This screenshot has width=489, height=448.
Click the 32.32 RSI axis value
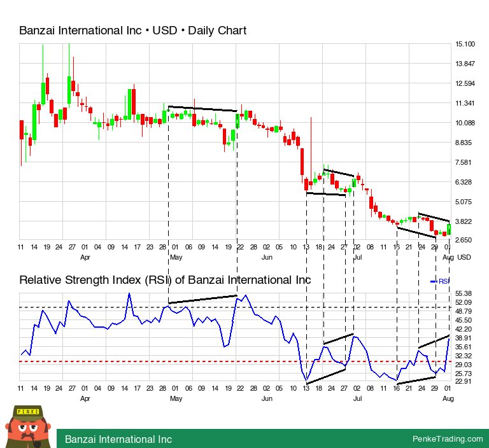tap(464, 356)
